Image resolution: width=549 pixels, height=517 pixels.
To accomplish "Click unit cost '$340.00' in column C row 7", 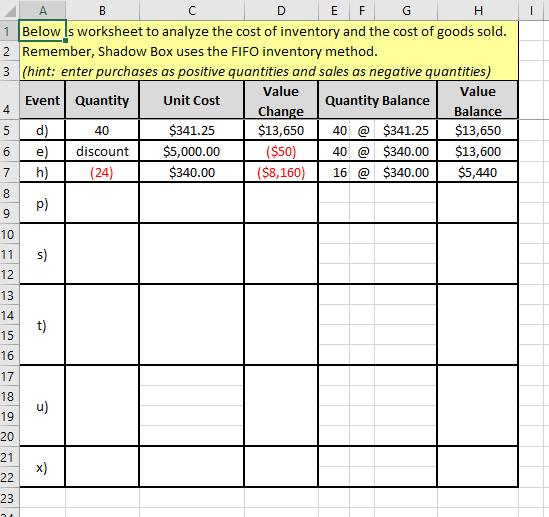I will pos(192,172).
